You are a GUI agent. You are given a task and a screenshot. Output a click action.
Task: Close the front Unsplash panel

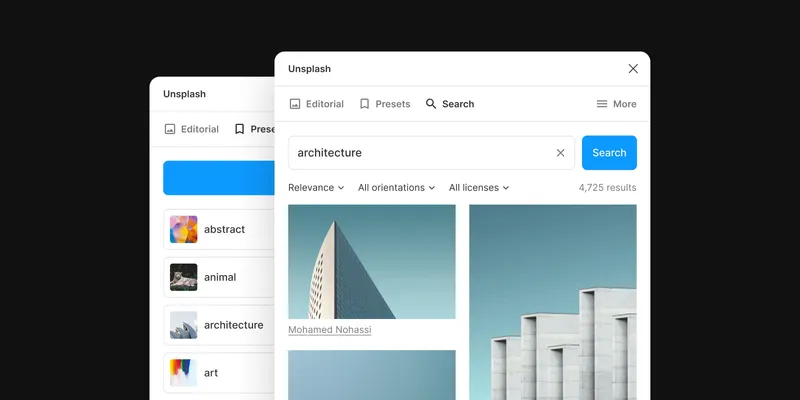(633, 68)
